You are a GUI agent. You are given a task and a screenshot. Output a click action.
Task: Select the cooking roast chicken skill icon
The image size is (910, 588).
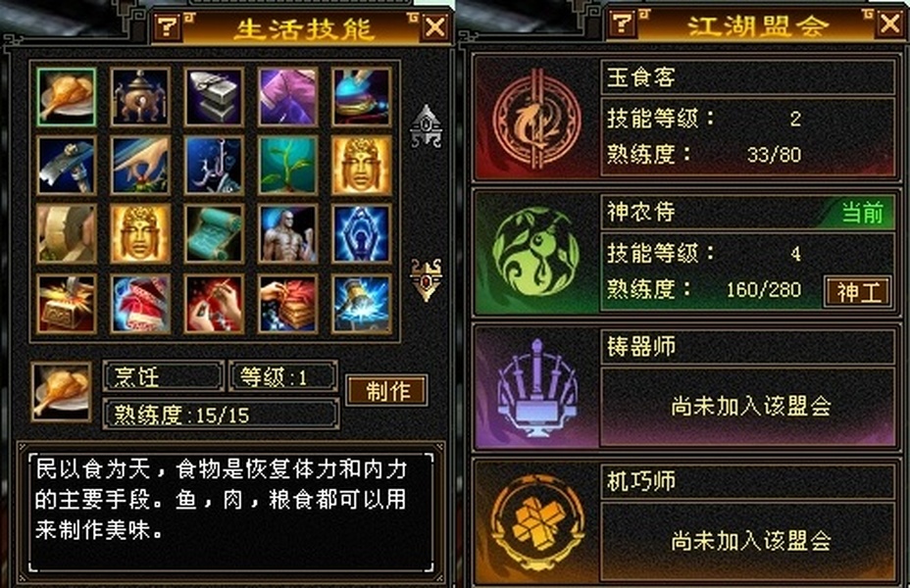66,97
